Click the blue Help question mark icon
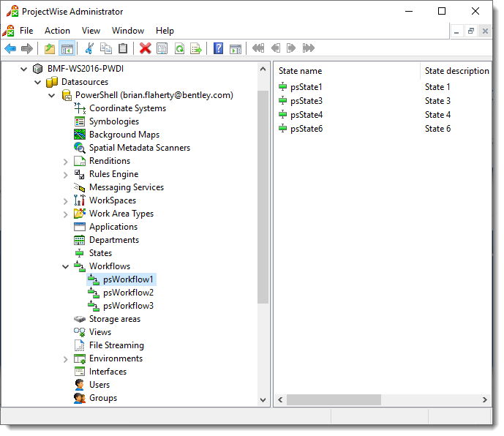This screenshot has width=504, height=436. coord(218,49)
